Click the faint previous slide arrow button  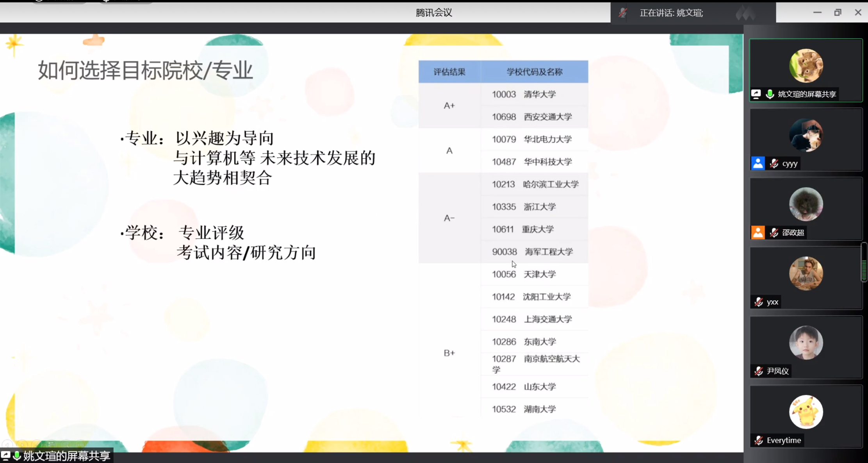(x=7, y=444)
